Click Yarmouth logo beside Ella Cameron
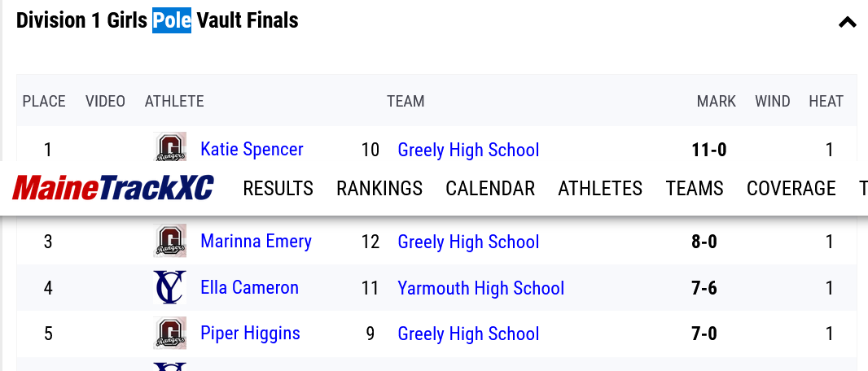Viewport: 868px width, 371px height. (x=170, y=288)
